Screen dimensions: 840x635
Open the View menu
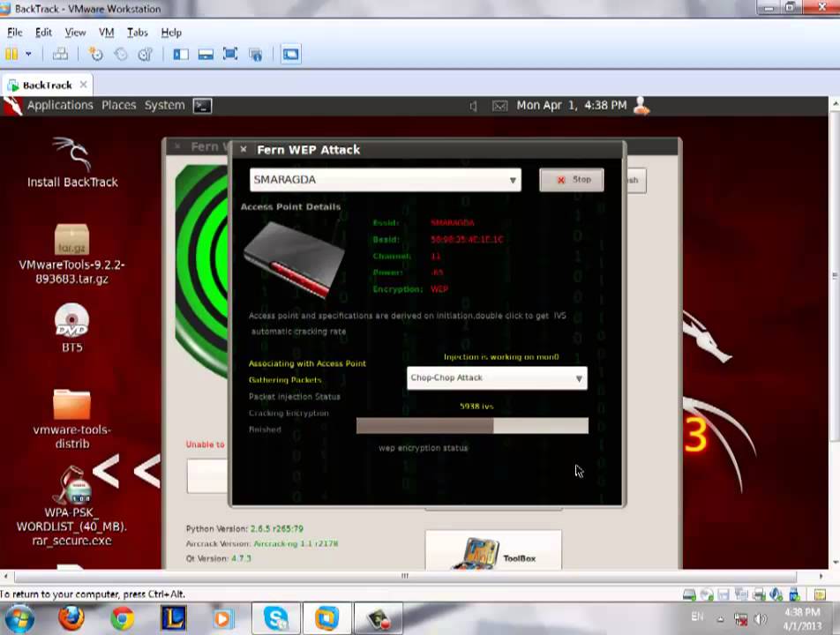click(x=75, y=33)
